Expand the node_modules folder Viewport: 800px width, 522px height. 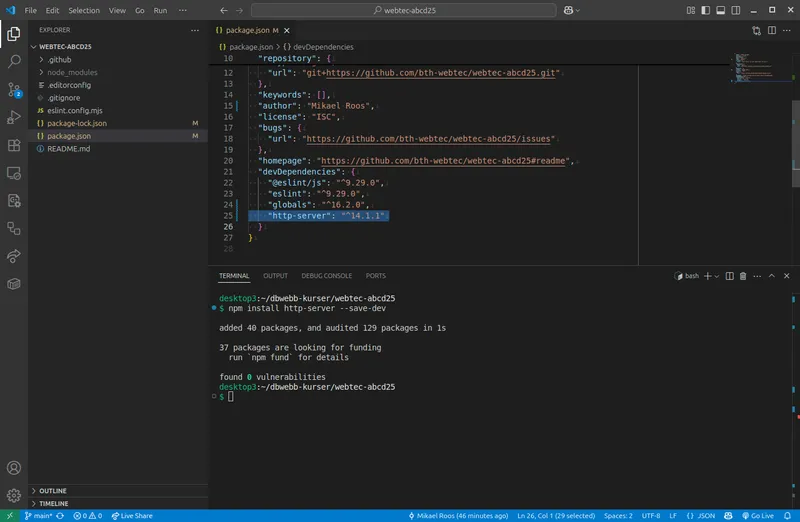tap(117, 72)
